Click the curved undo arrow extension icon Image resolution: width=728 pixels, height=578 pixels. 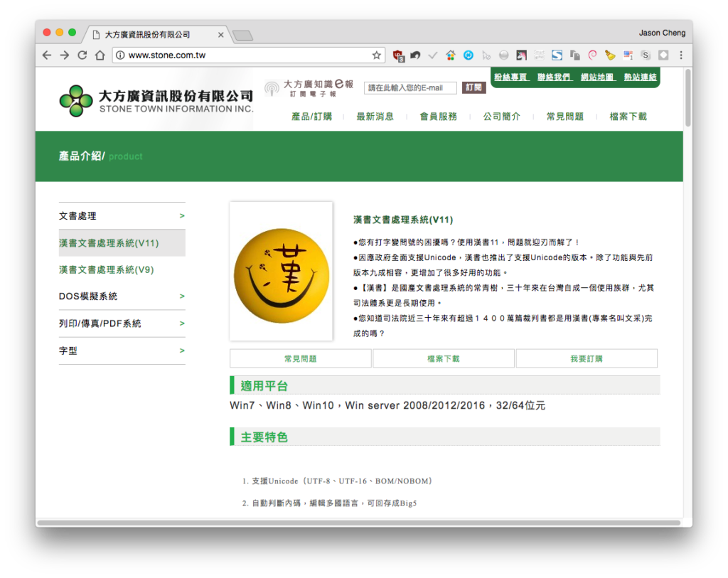(415, 55)
